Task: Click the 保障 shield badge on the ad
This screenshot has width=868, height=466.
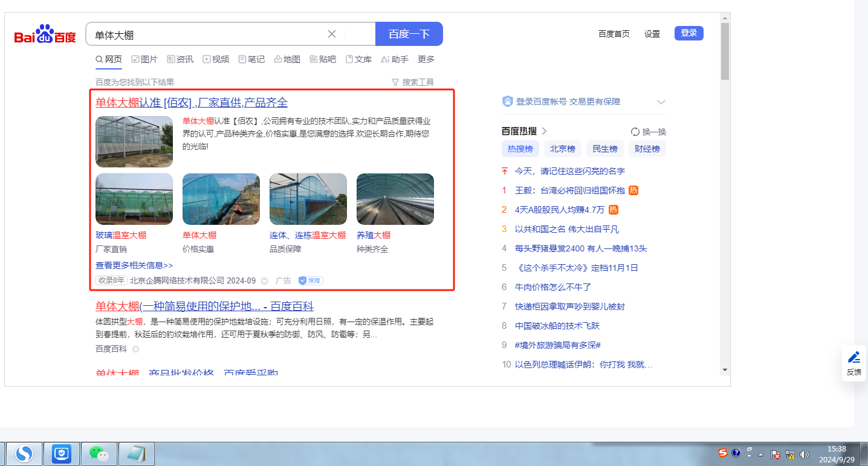Action: coord(311,280)
